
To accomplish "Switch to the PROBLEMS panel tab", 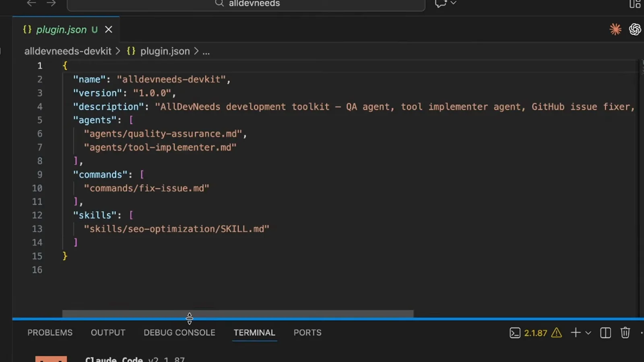I will tap(50, 333).
